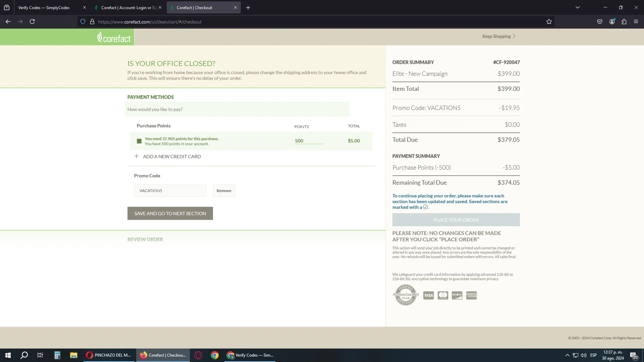This screenshot has height=362, width=644.
Task: Click the Save to Pocket icon
Action: pyautogui.click(x=600, y=21)
